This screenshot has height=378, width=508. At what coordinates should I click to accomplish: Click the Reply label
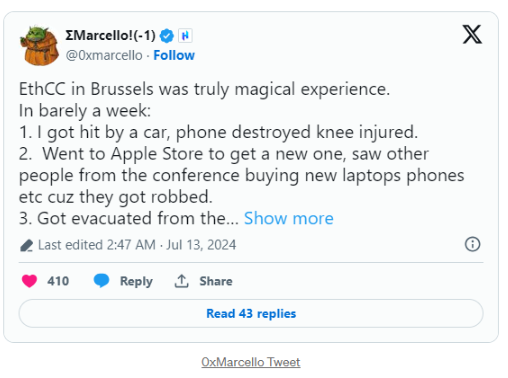(136, 281)
